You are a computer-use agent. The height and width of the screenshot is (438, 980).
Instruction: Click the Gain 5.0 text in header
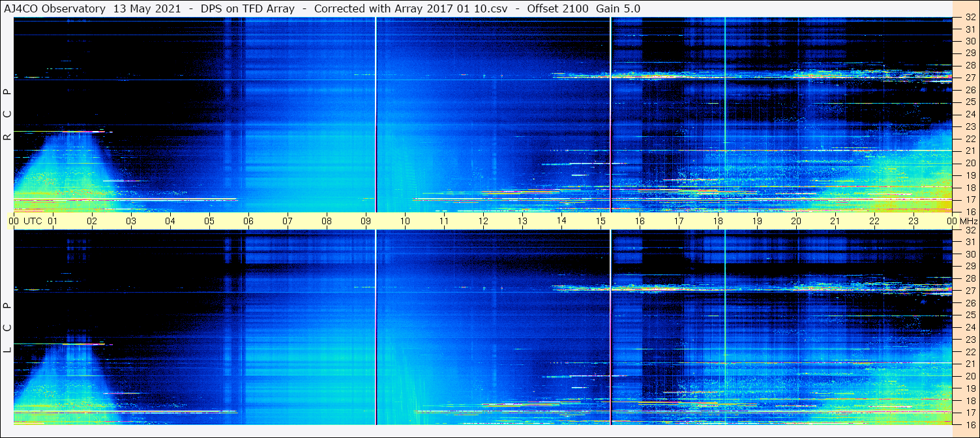click(618, 8)
